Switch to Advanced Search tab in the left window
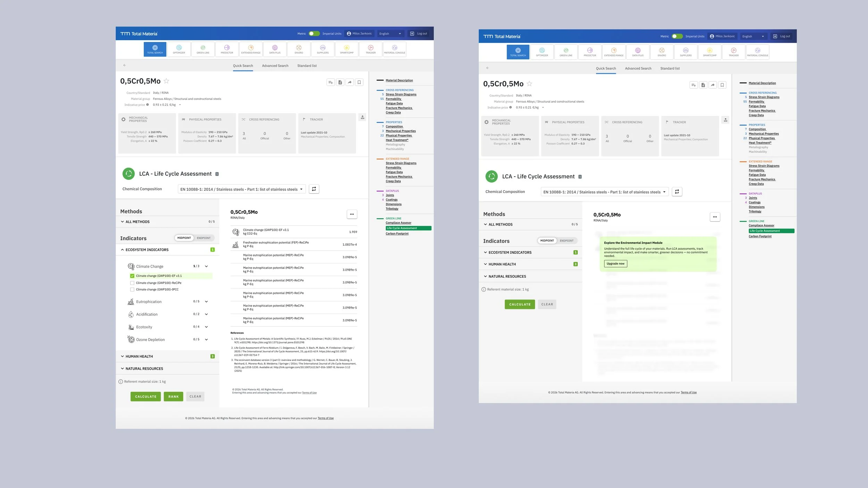This screenshot has width=868, height=488. (275, 66)
